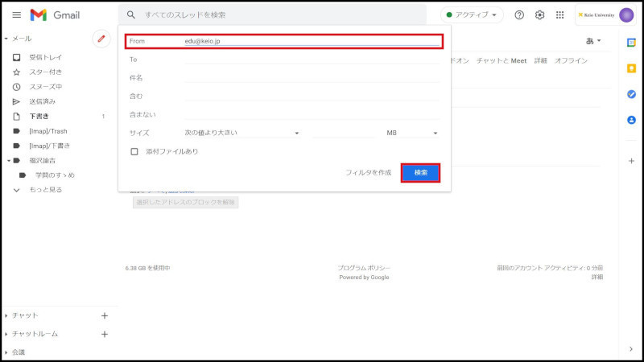Open Google Calendar in side panel
644x362 pixels.
pyautogui.click(x=631, y=42)
